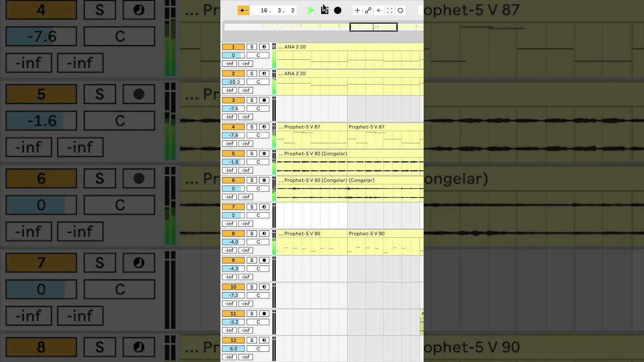The height and width of the screenshot is (362, 644).
Task: Click track 7 pan control C
Action: (258, 215)
